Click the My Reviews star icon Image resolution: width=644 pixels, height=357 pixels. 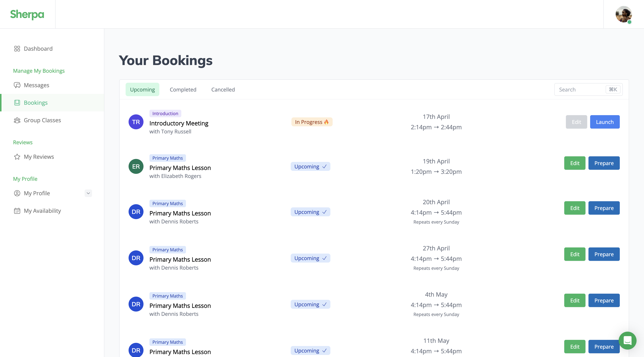17,157
